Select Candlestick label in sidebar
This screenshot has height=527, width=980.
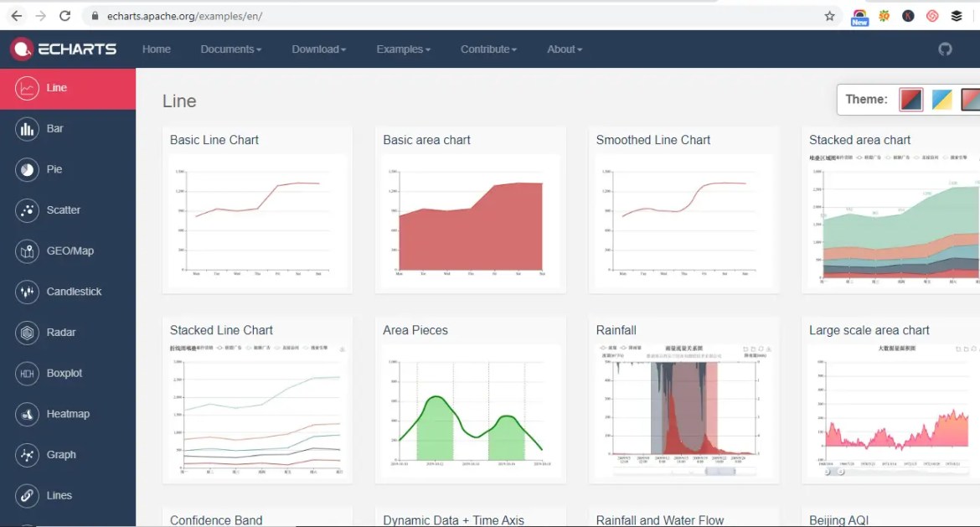point(74,292)
